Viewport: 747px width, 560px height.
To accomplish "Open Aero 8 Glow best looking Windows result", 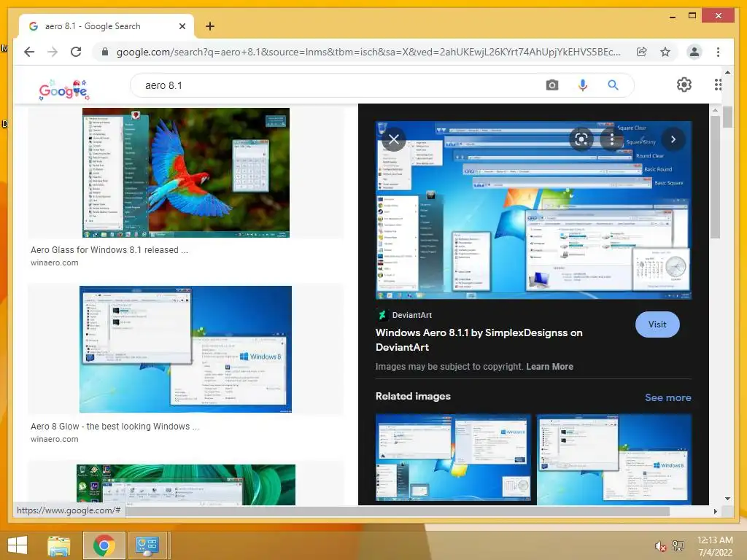I will 115,426.
